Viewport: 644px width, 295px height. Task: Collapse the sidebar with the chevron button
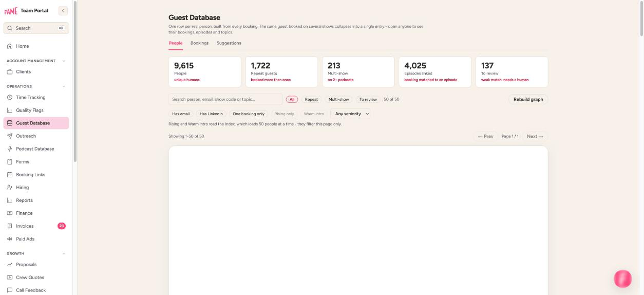coord(63,11)
